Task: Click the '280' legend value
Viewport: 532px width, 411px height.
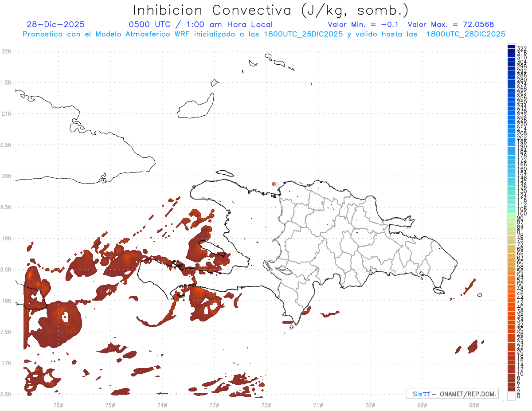Action: coord(522,80)
